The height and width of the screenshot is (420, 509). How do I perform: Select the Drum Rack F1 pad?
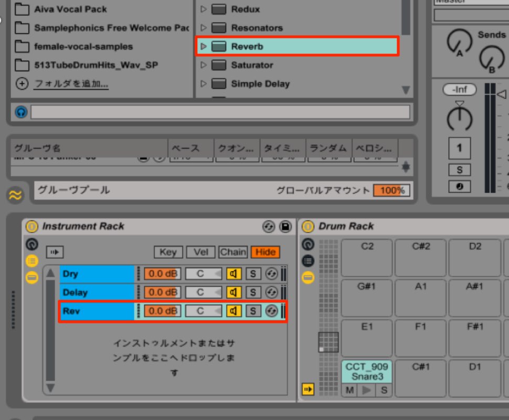pyautogui.click(x=420, y=338)
